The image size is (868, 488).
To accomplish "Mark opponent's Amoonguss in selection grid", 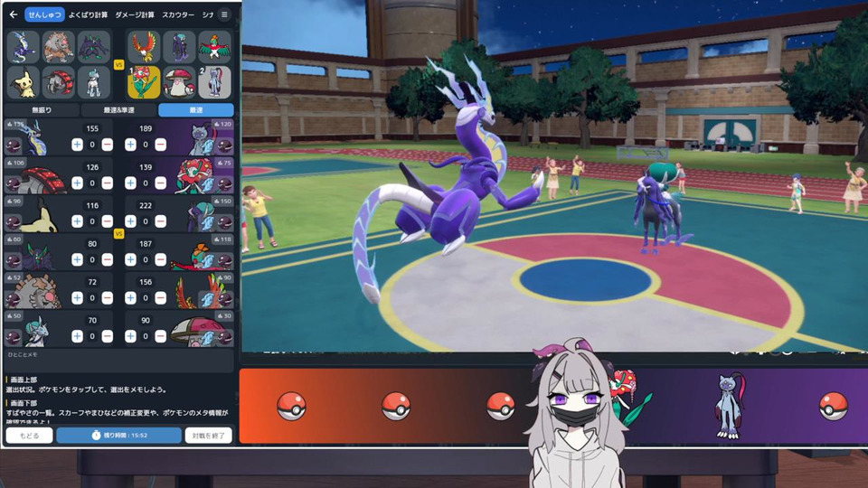I will (x=179, y=82).
